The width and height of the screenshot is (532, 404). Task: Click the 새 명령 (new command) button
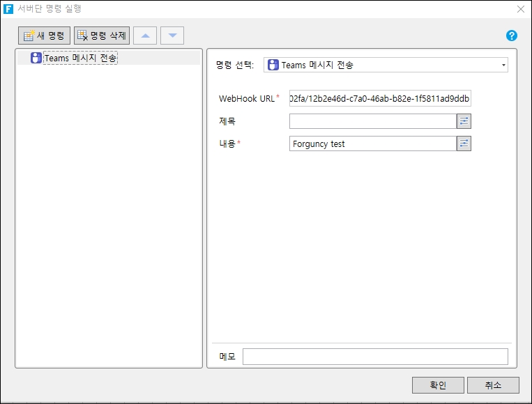point(45,36)
